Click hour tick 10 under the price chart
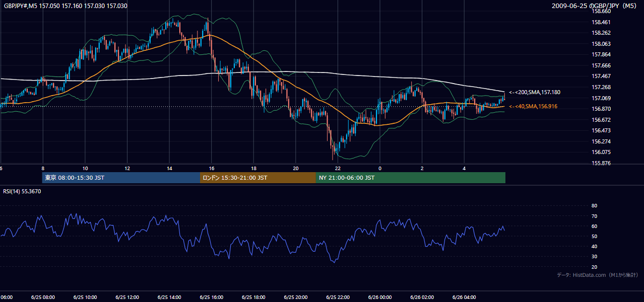The image size is (644, 302). point(85,169)
